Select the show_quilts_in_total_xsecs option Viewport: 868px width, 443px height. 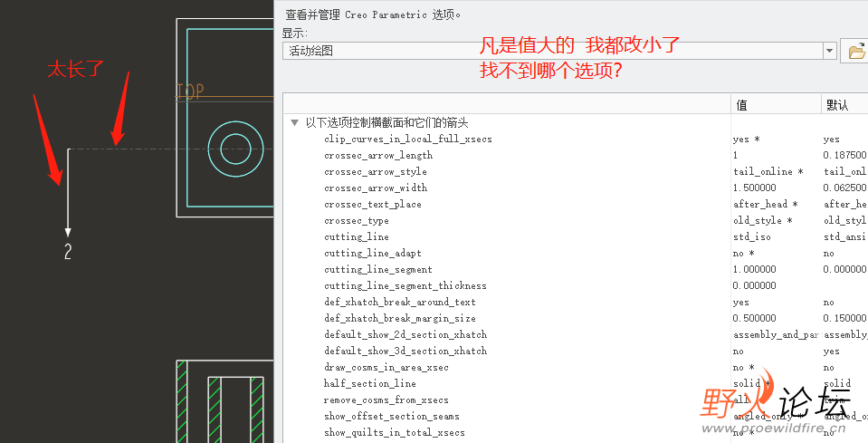tap(394, 432)
